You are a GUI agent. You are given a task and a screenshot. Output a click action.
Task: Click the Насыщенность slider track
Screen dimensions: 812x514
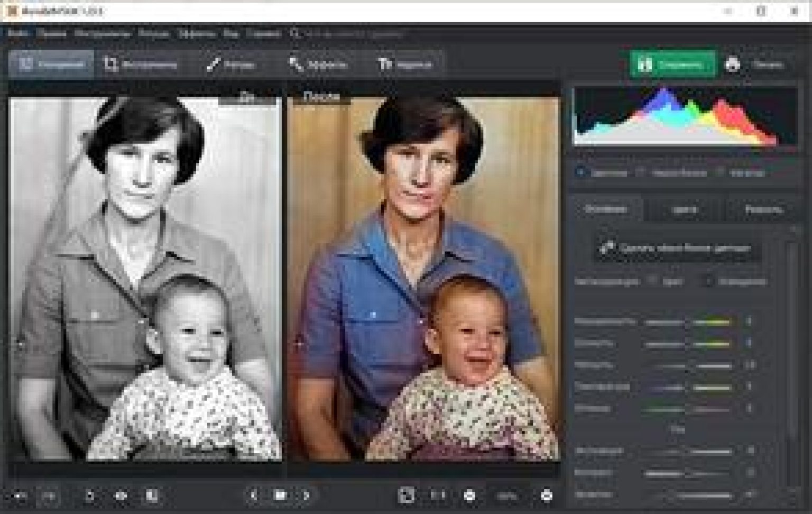pyautogui.click(x=687, y=322)
